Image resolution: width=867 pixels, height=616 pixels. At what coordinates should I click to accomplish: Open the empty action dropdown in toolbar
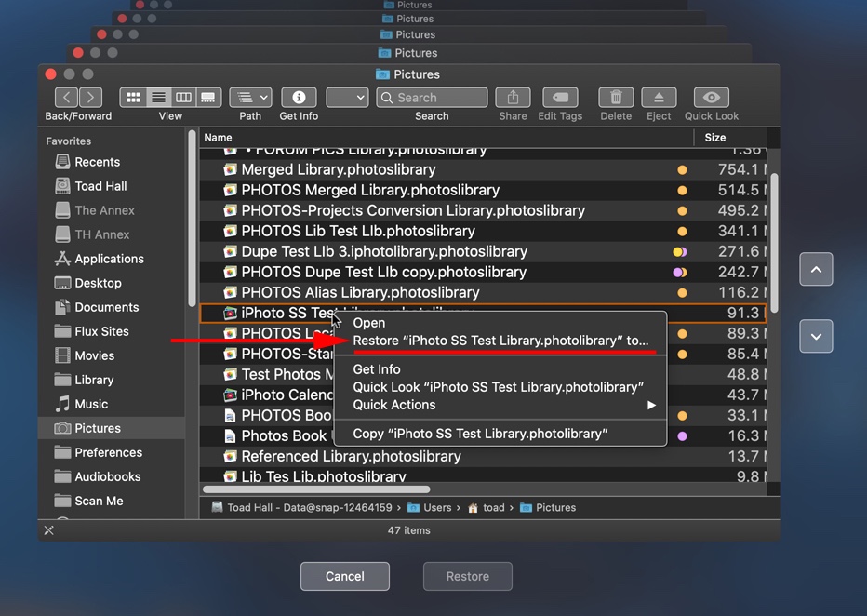pos(347,98)
